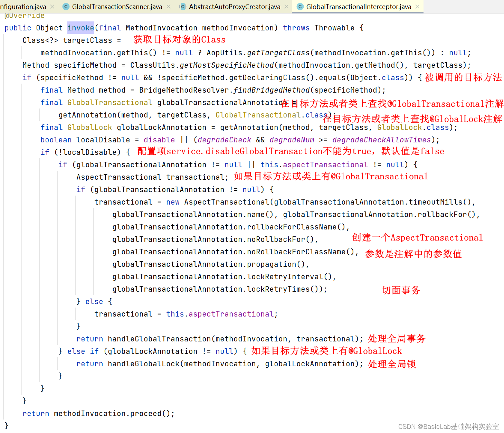The image size is (504, 433).
Task: Select GlobalTransactionalInterceptor.java tab
Action: click(x=359, y=7)
